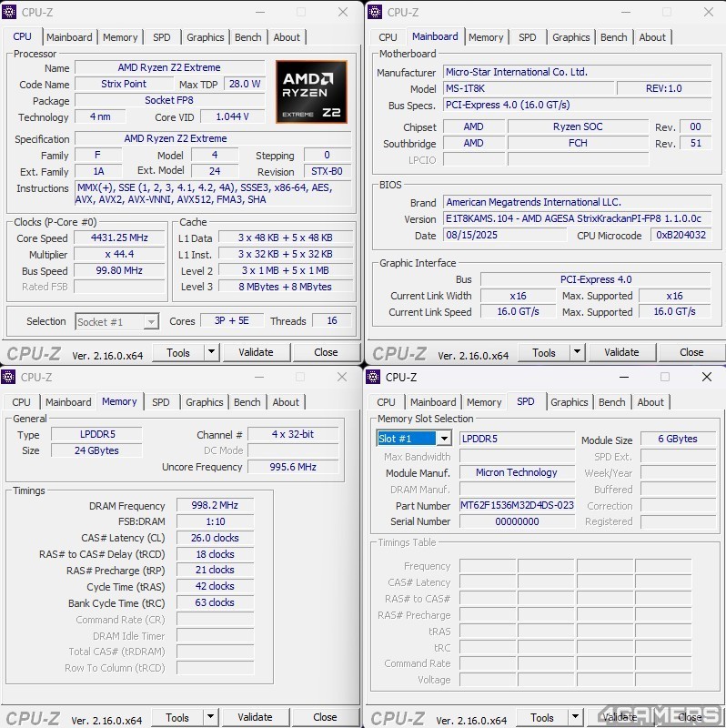Click the DRAM Frequency value field
The width and height of the screenshot is (726, 728).
[215, 506]
